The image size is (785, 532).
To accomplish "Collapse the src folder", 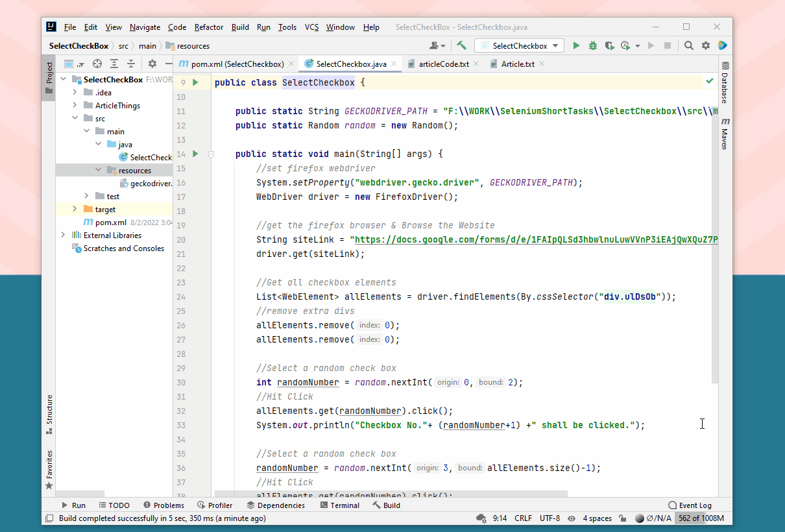I will pyautogui.click(x=75, y=118).
